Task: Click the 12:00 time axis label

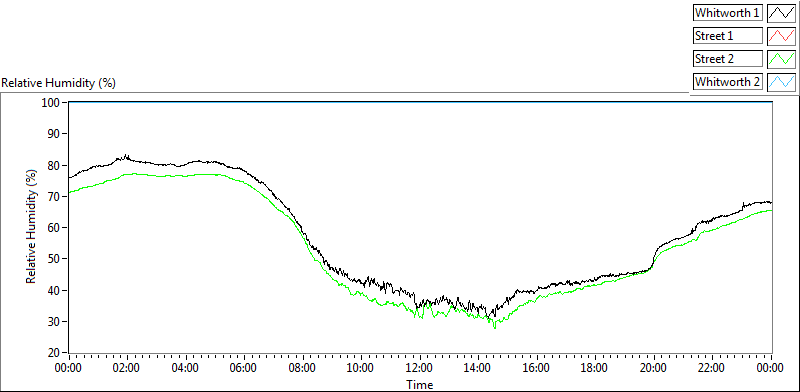Action: click(x=420, y=368)
